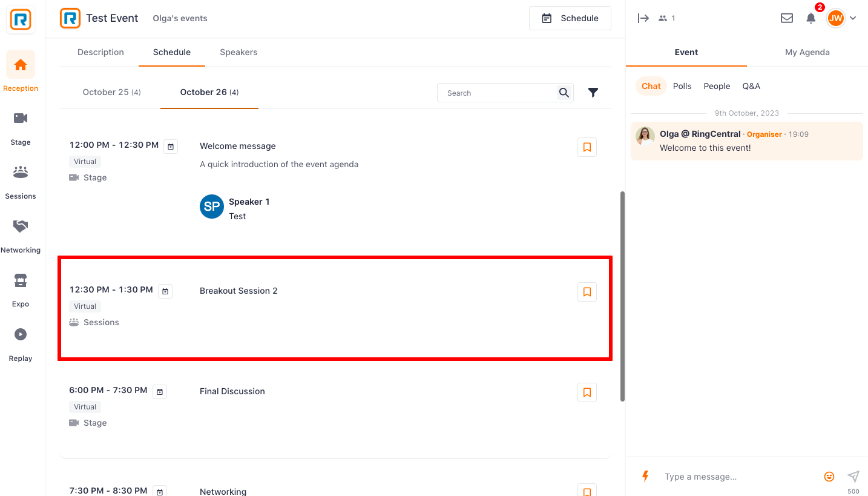
Task: Click the Schedule button in header
Action: [570, 18]
